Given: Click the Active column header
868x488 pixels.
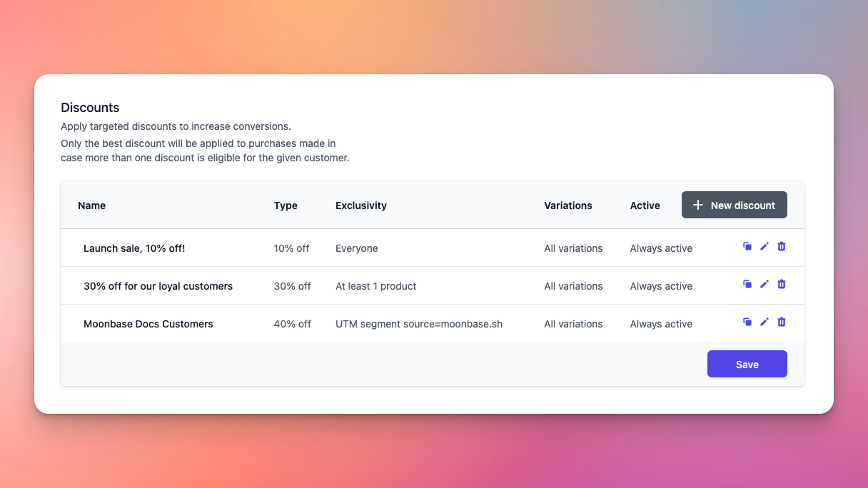Looking at the screenshot, I should click(x=645, y=205).
